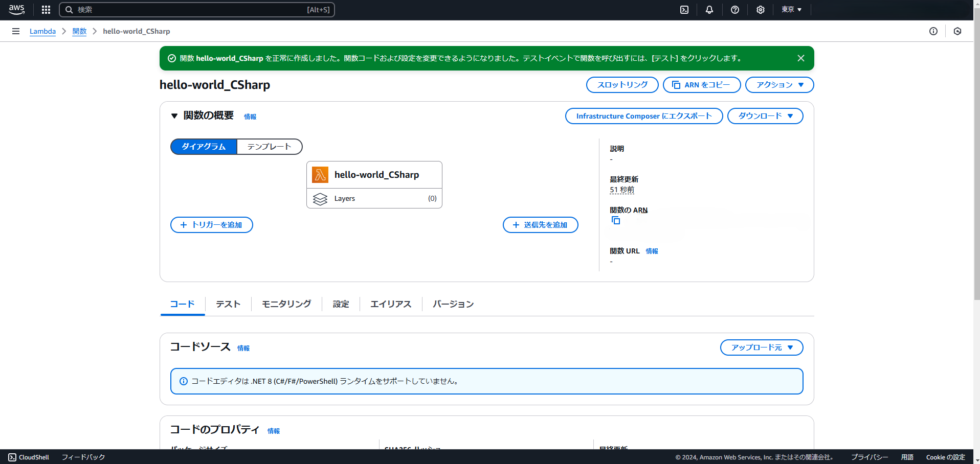Viewport: 980px width, 464px height.
Task: Open Feedback in the footer
Action: pos(83,457)
